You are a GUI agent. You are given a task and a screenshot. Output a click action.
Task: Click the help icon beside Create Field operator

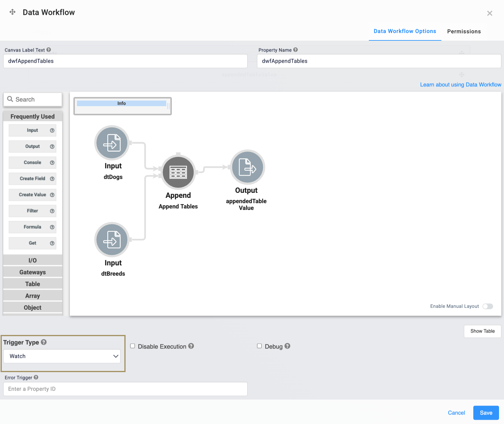(52, 179)
